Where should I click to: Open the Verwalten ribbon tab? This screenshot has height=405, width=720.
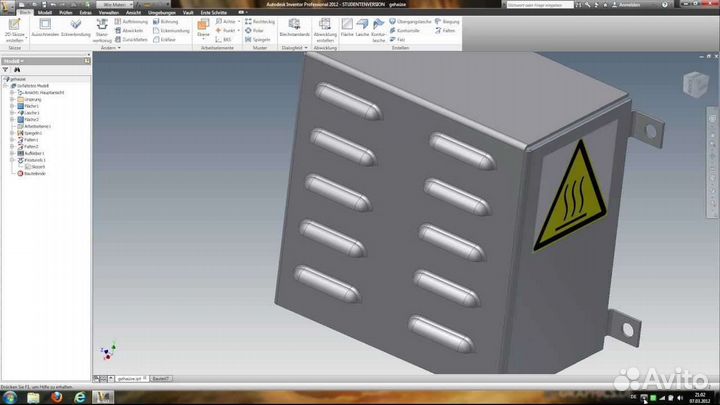(110, 12)
